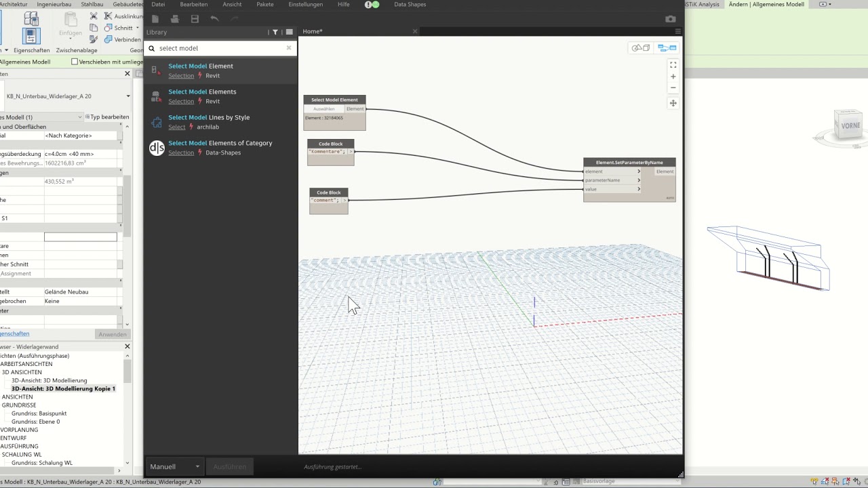This screenshot has width=868, height=488.
Task: Open the element port dropdown chevron
Action: pyautogui.click(x=639, y=171)
